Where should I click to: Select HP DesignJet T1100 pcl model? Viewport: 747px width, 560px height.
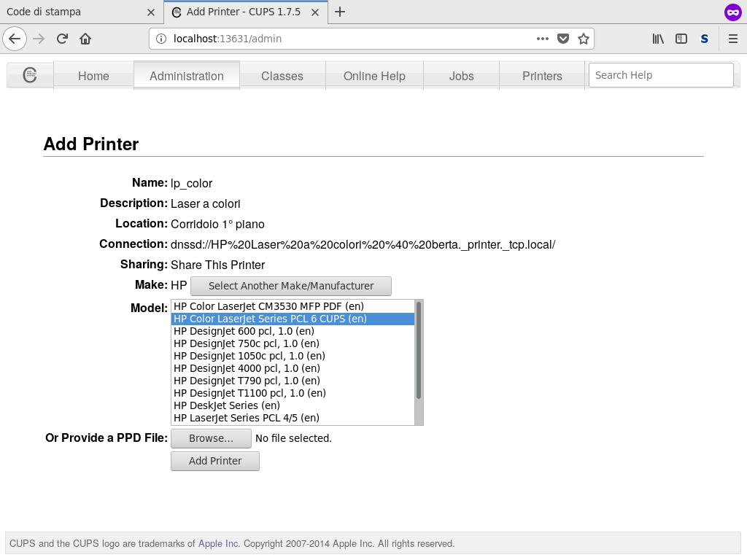click(x=293, y=393)
